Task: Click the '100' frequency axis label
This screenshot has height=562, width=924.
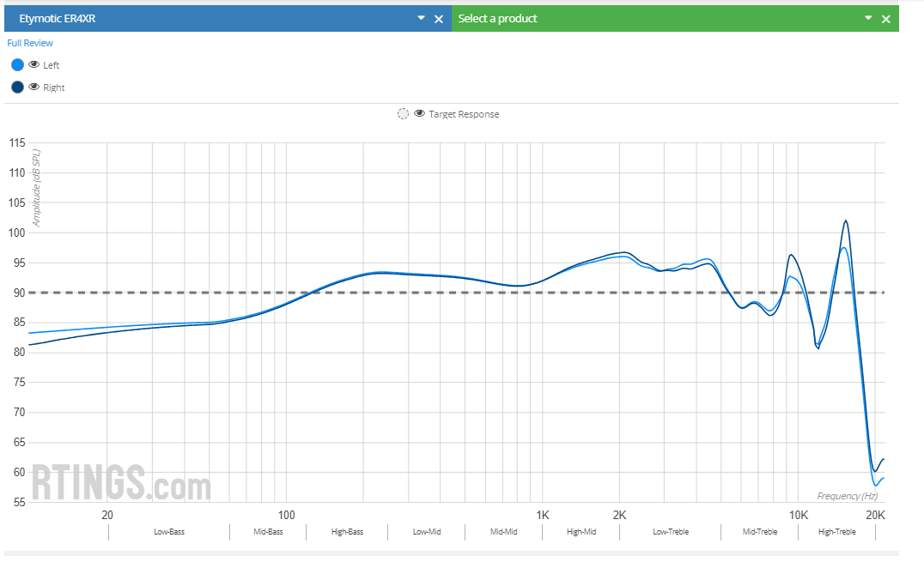Action: [287, 515]
